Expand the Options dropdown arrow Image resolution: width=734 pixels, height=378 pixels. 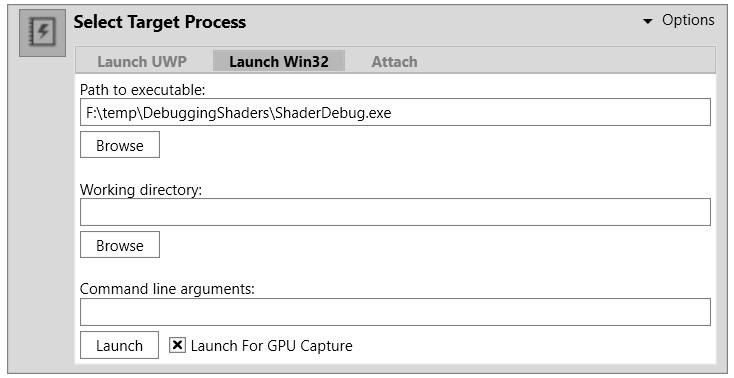[x=647, y=22]
